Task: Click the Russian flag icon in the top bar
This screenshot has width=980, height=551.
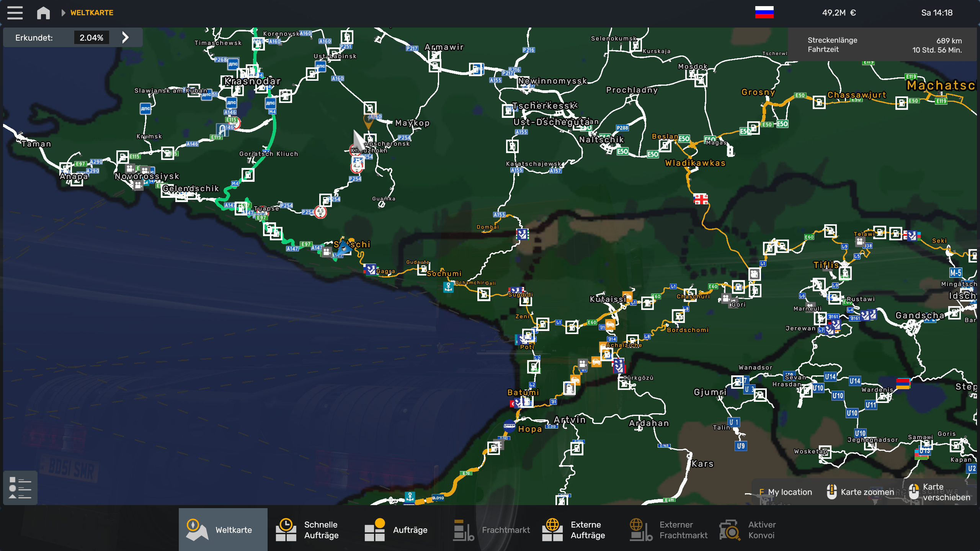Action: (x=764, y=13)
